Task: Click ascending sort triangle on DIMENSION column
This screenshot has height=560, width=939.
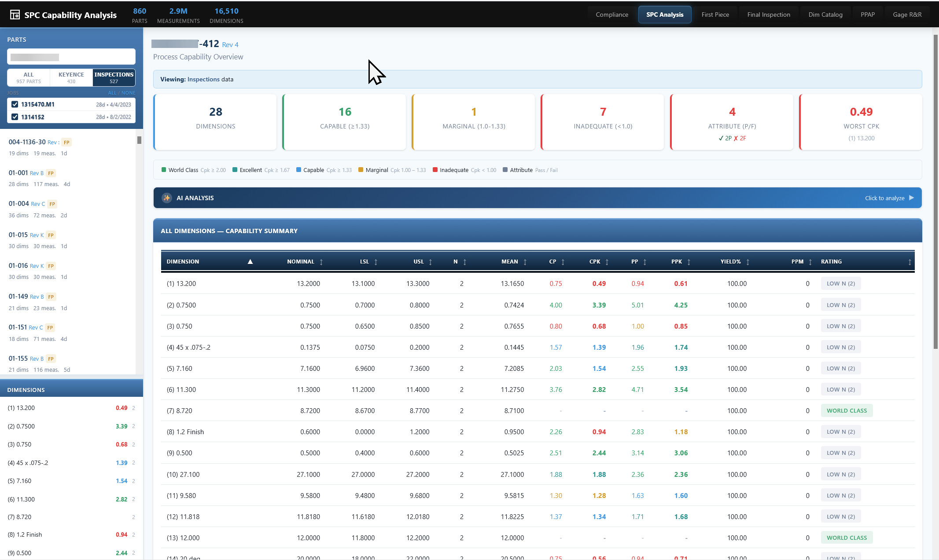Action: [x=250, y=261]
